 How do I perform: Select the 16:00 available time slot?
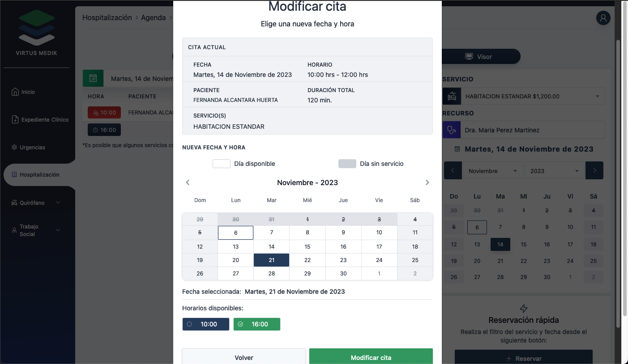coord(257,324)
